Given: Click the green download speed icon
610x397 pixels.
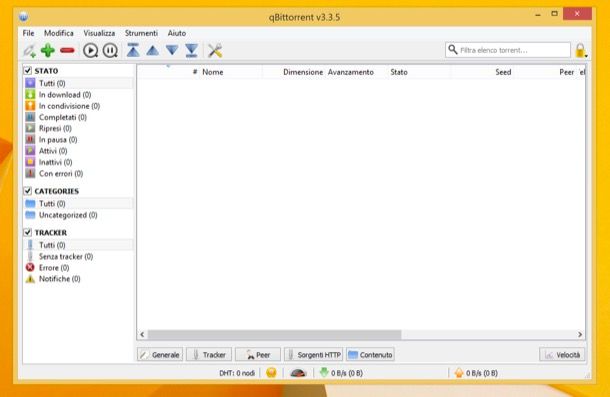Looking at the screenshot, I should click(x=324, y=372).
